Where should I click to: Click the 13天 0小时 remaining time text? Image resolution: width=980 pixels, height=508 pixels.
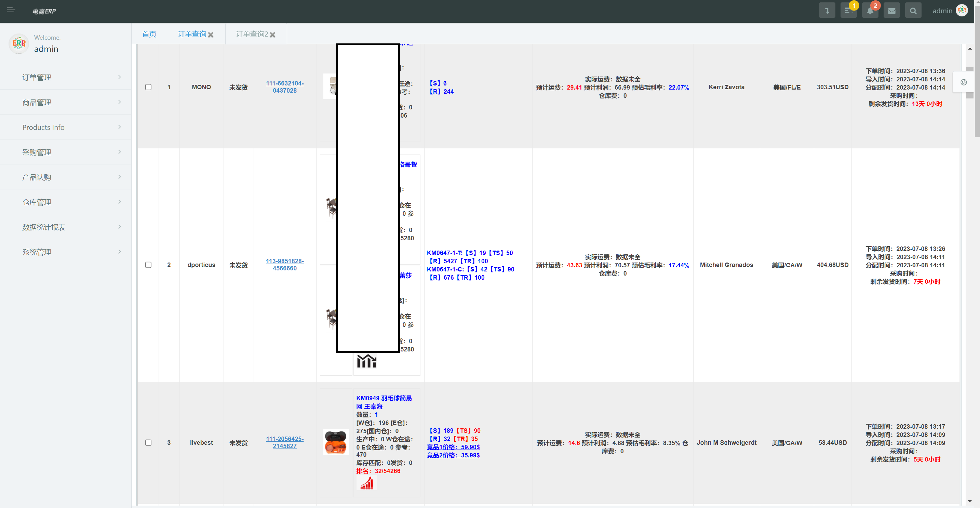[x=927, y=104]
